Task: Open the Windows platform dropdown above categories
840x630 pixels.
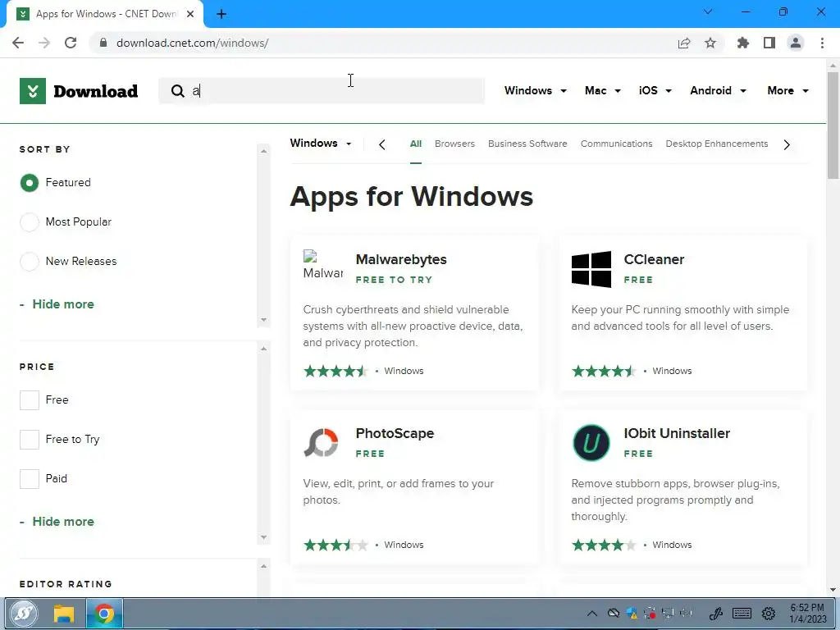Action: click(x=321, y=143)
